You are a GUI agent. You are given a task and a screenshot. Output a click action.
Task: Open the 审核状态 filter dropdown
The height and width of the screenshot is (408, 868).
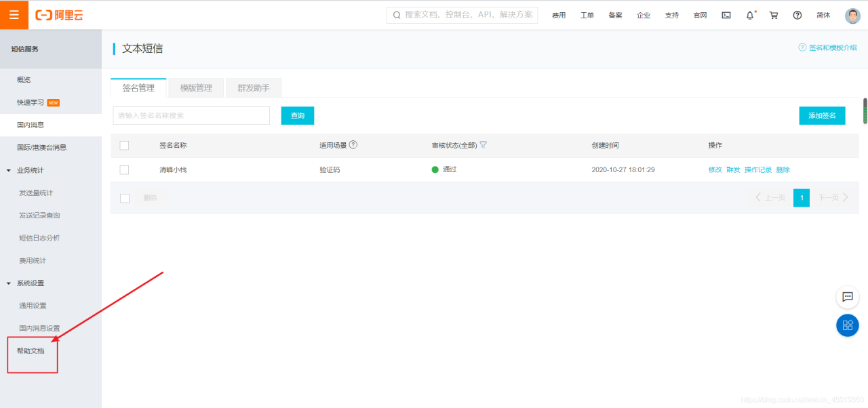[482, 145]
